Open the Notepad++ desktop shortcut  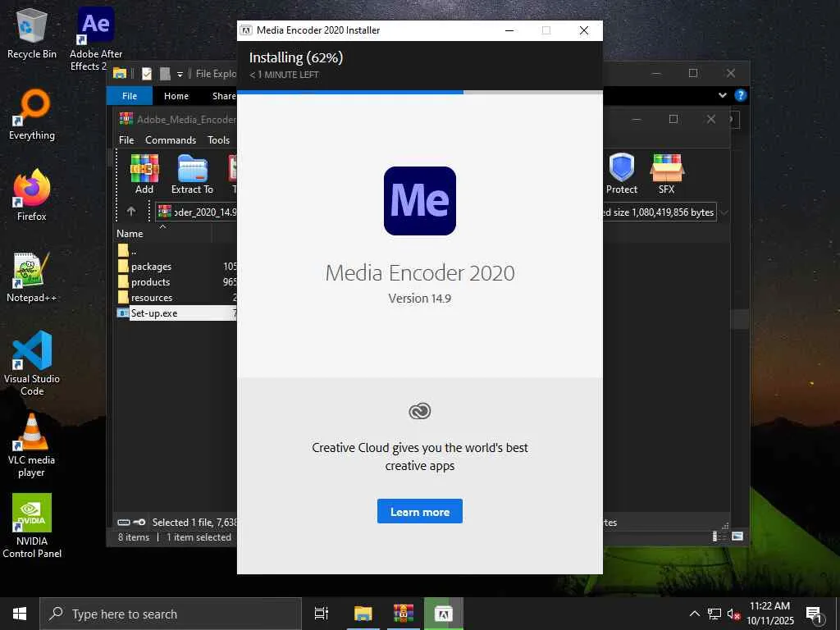[32, 276]
